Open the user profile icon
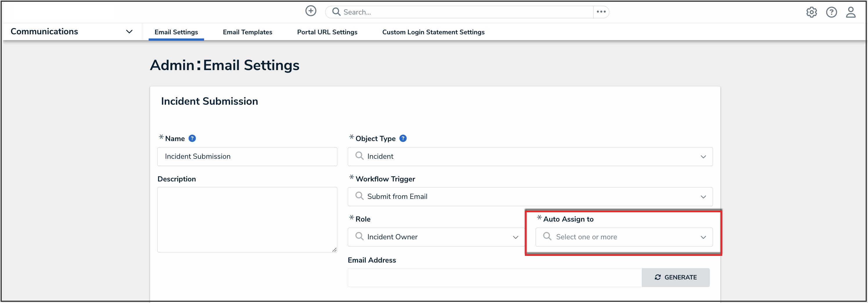This screenshot has width=868, height=303. pyautogui.click(x=851, y=12)
